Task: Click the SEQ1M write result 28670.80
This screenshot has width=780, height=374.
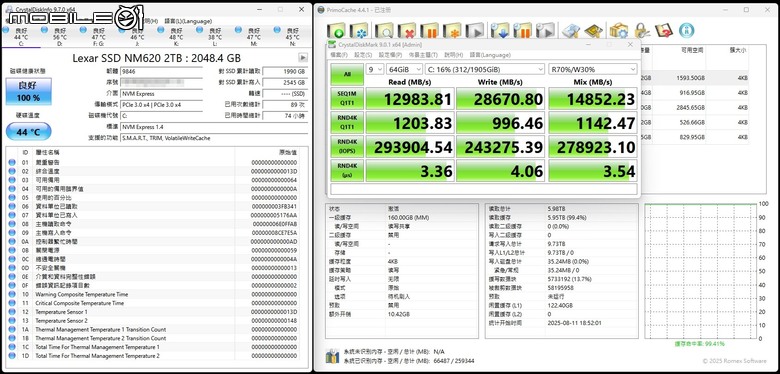Action: tap(500, 98)
